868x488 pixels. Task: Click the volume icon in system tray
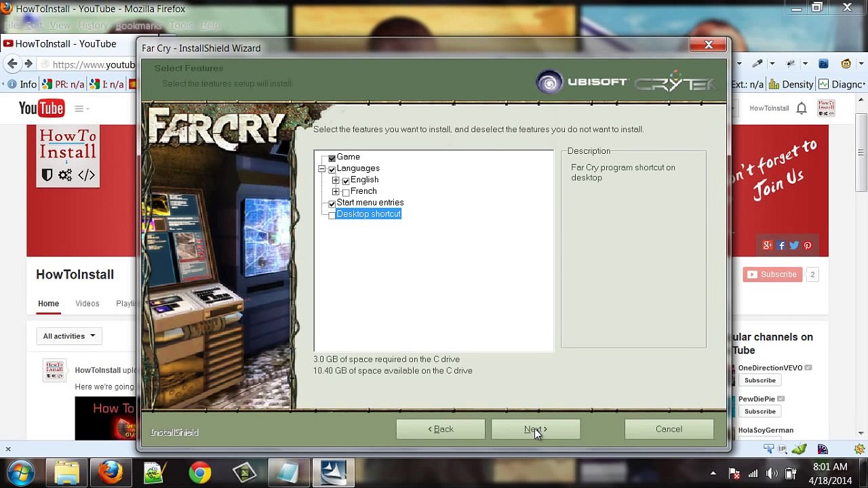pyautogui.click(x=772, y=474)
